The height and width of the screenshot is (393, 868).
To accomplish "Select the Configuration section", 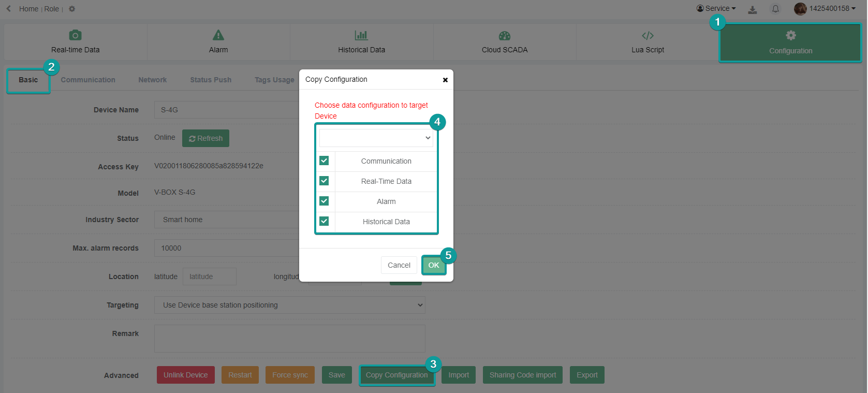I will pos(790,43).
